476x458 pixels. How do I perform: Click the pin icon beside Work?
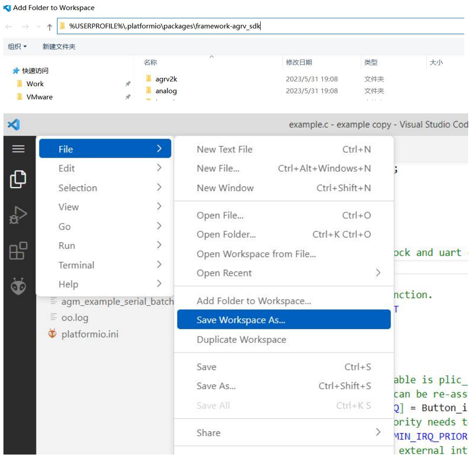[x=128, y=84]
